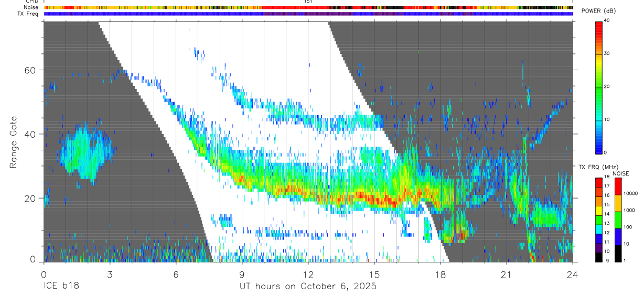Click the 21 tick on UT hours axis

tap(507, 274)
